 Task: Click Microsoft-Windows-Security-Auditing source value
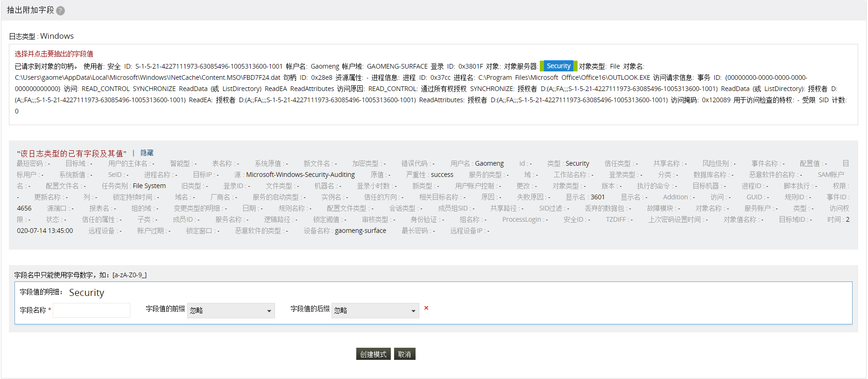300,175
